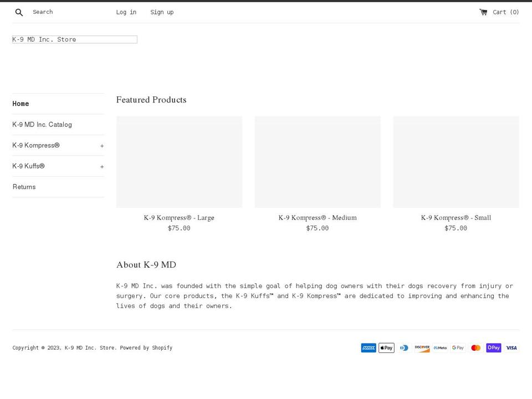
Task: Click the $75.00 price under Large
Action: pyautogui.click(x=179, y=228)
